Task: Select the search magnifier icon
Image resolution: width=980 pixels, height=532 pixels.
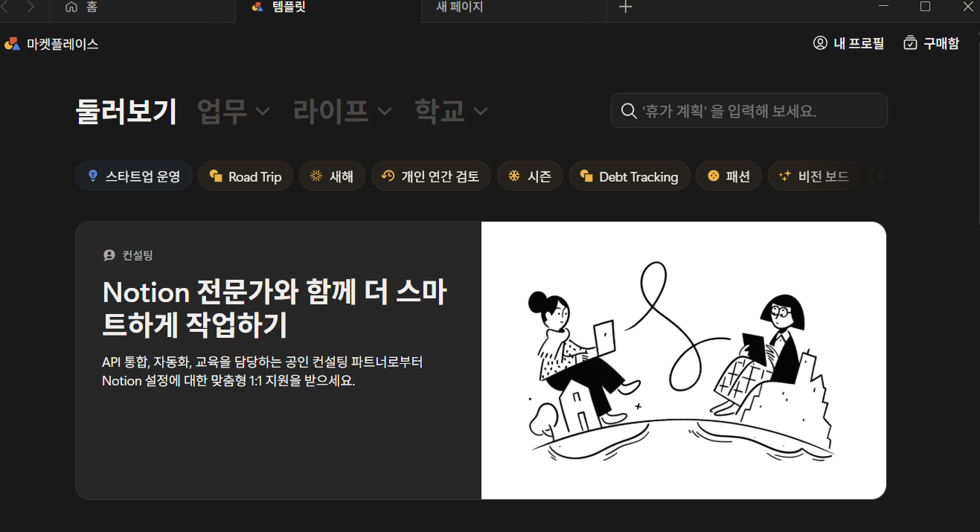Action: coord(628,110)
